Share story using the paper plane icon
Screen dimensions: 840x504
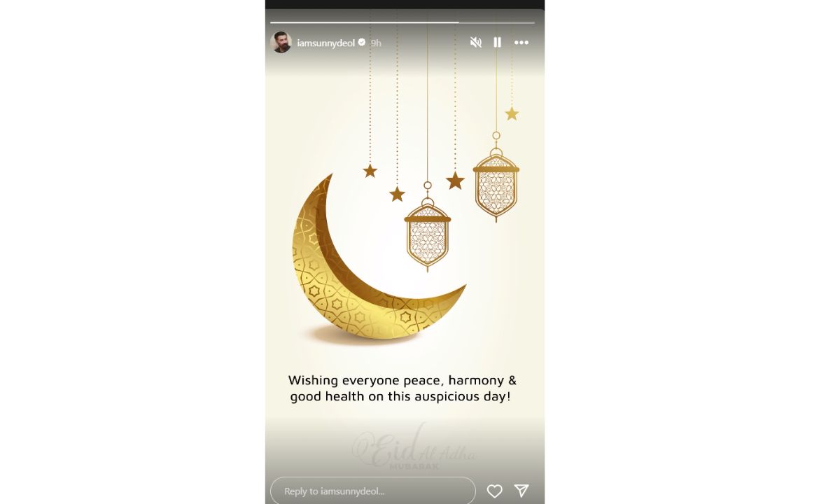[521, 491]
